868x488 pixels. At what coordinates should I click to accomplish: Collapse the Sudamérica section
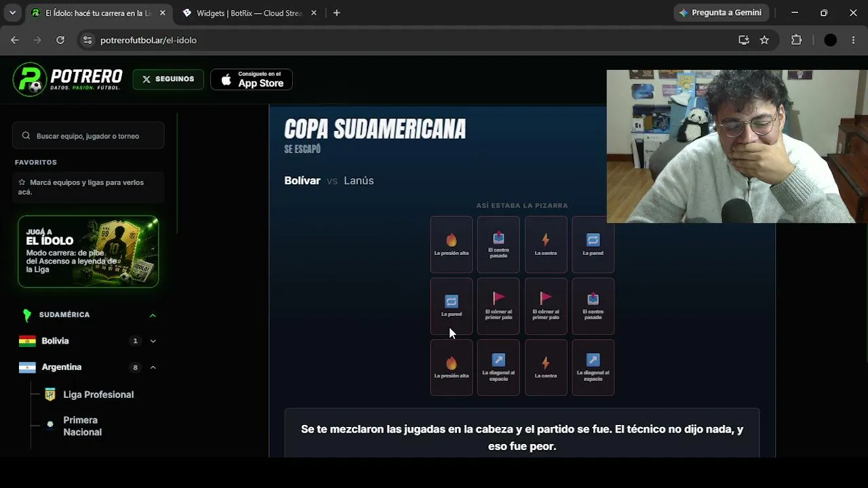point(153,315)
